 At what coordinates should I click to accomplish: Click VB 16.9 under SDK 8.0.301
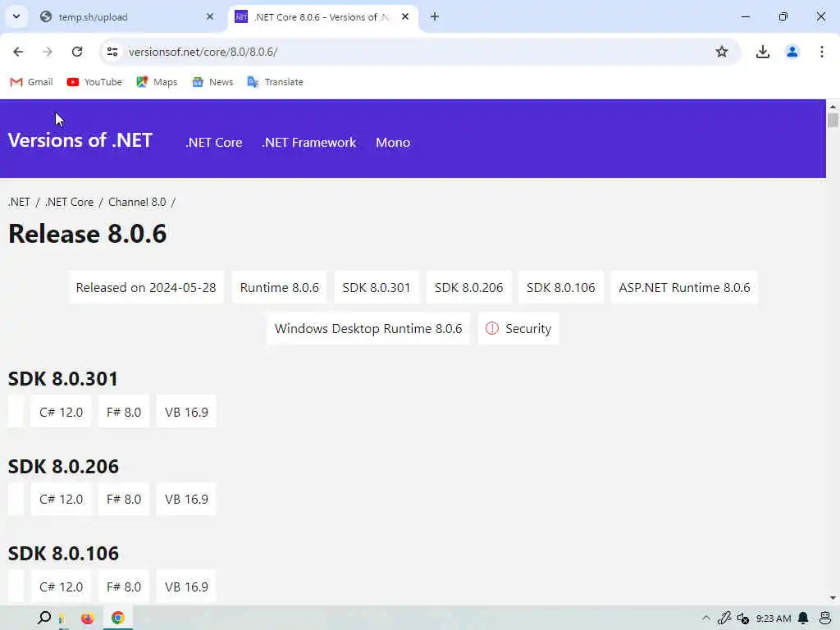(186, 412)
